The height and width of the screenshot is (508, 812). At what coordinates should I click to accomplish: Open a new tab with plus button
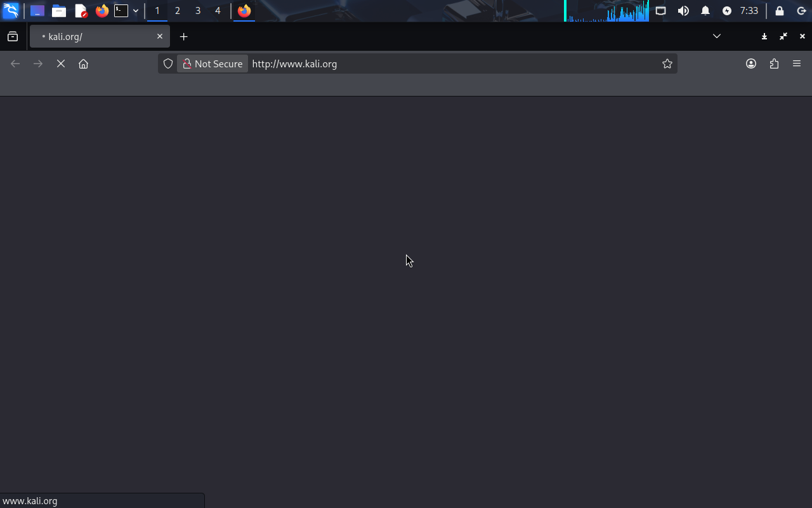184,36
